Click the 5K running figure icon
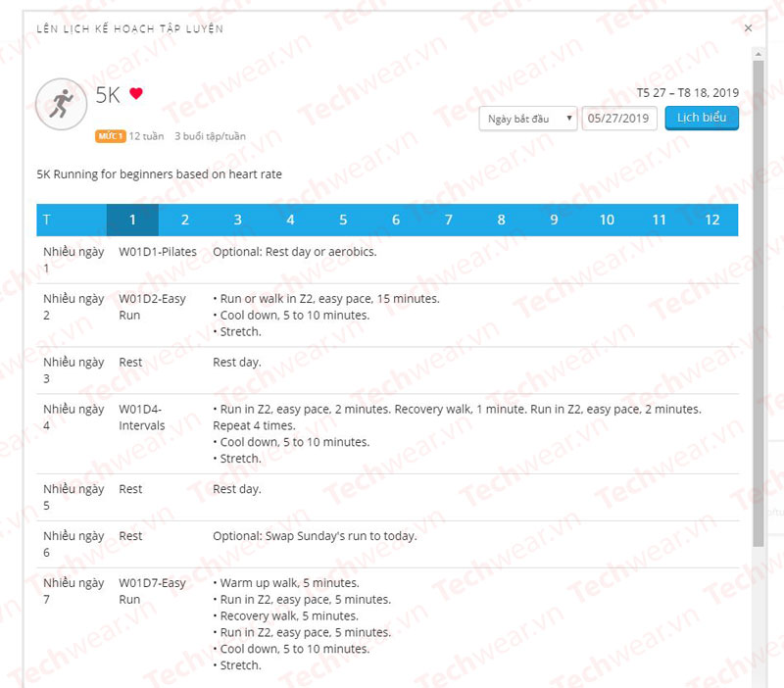The width and height of the screenshot is (784, 688). click(61, 104)
